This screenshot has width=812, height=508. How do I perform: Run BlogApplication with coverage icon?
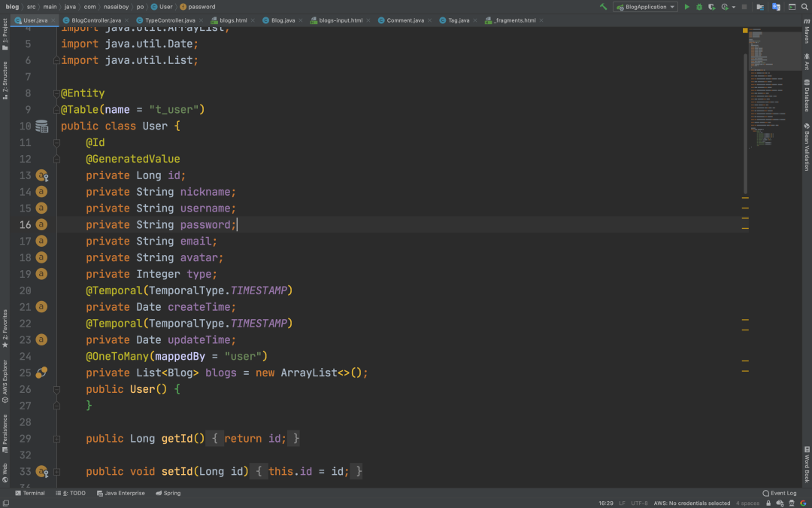(x=712, y=6)
